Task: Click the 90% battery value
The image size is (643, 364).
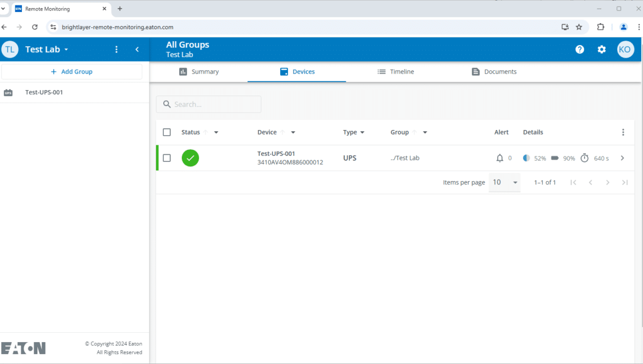Action: pyautogui.click(x=569, y=159)
